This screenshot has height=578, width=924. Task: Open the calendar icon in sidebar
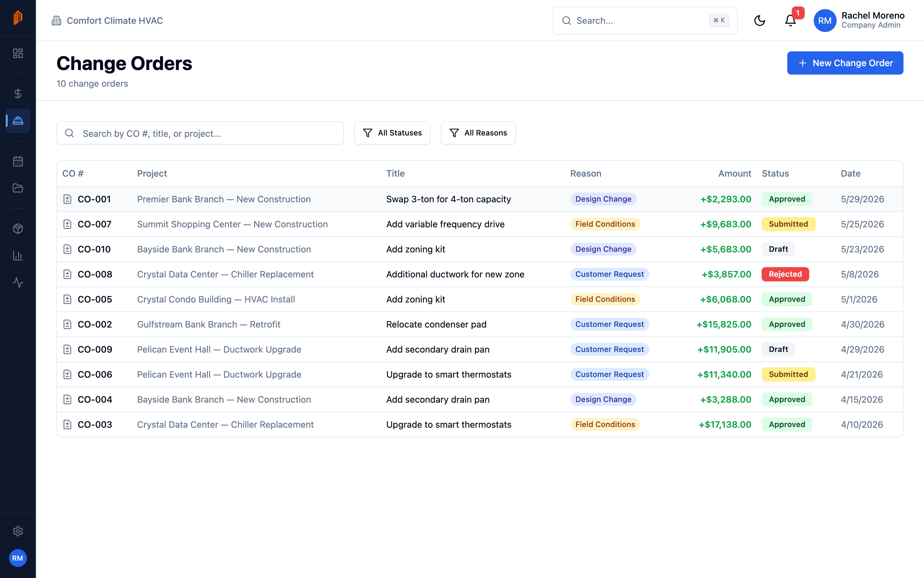pos(18,161)
